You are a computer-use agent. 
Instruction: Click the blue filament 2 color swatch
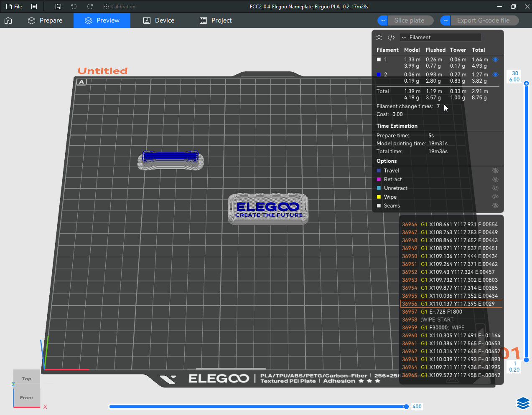click(379, 75)
